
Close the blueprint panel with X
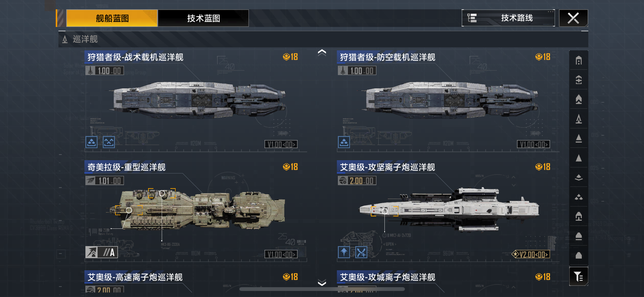573,18
